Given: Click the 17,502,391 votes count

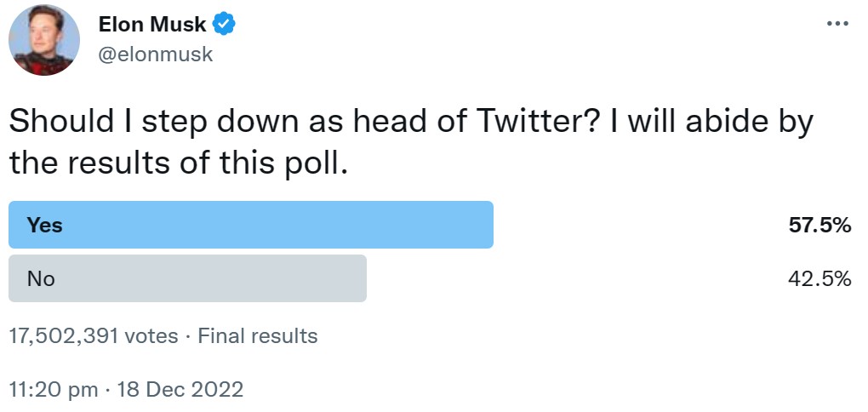Looking at the screenshot, I should click(x=94, y=336).
